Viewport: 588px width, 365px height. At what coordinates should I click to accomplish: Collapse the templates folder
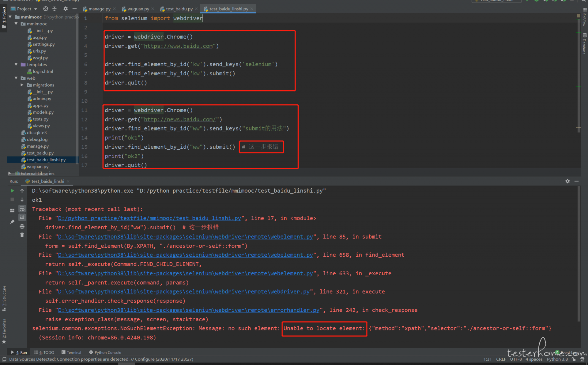pyautogui.click(x=16, y=64)
